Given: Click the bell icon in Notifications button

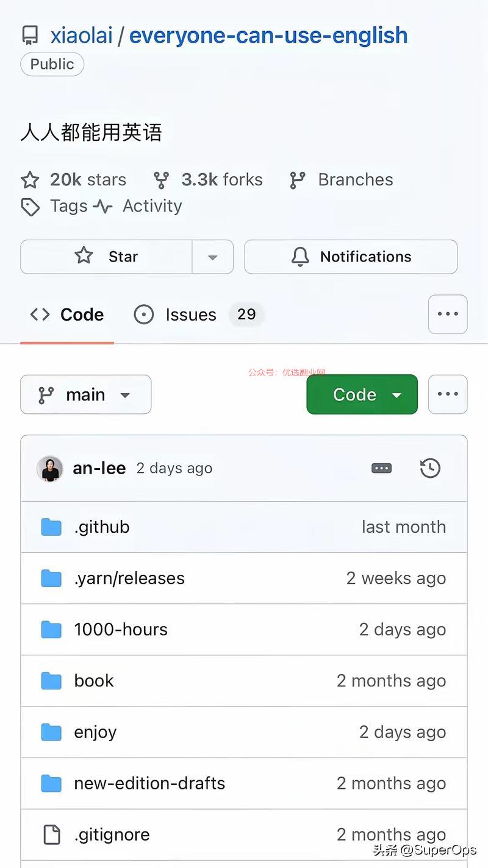Looking at the screenshot, I should click(x=300, y=257).
